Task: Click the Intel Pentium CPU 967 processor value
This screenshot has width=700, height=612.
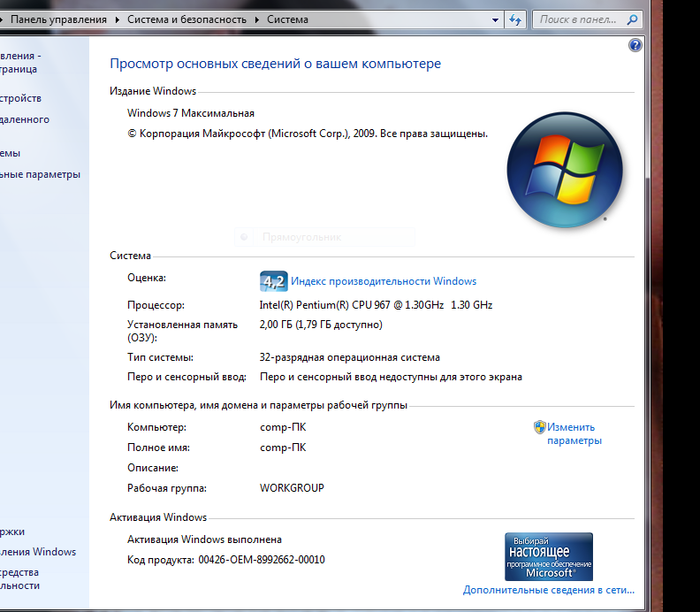Action: click(x=376, y=305)
